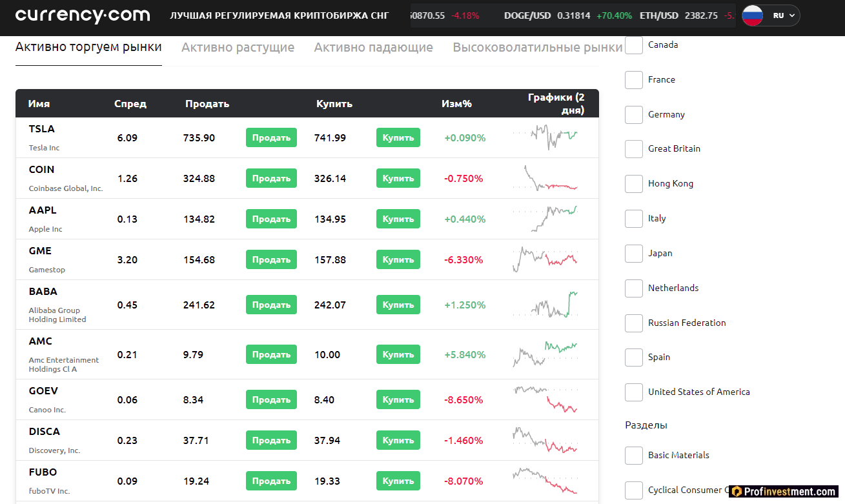
Task: Open the GME two-day chart thumbnail
Action: click(x=545, y=259)
